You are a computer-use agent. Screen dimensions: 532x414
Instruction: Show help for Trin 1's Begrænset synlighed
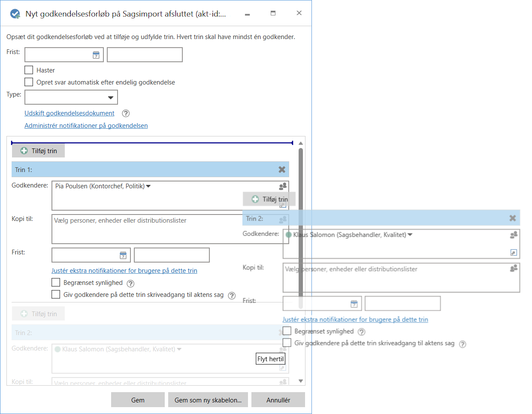point(131,283)
